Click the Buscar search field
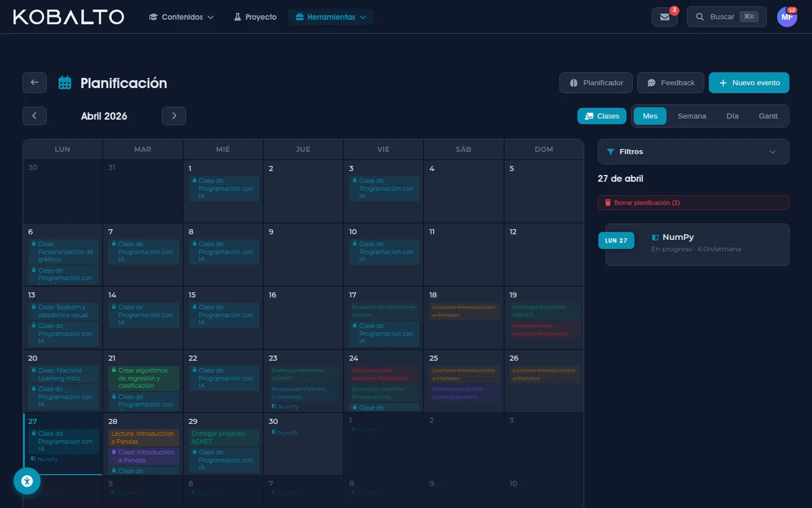This screenshot has height=508, width=812. pyautogui.click(x=727, y=17)
